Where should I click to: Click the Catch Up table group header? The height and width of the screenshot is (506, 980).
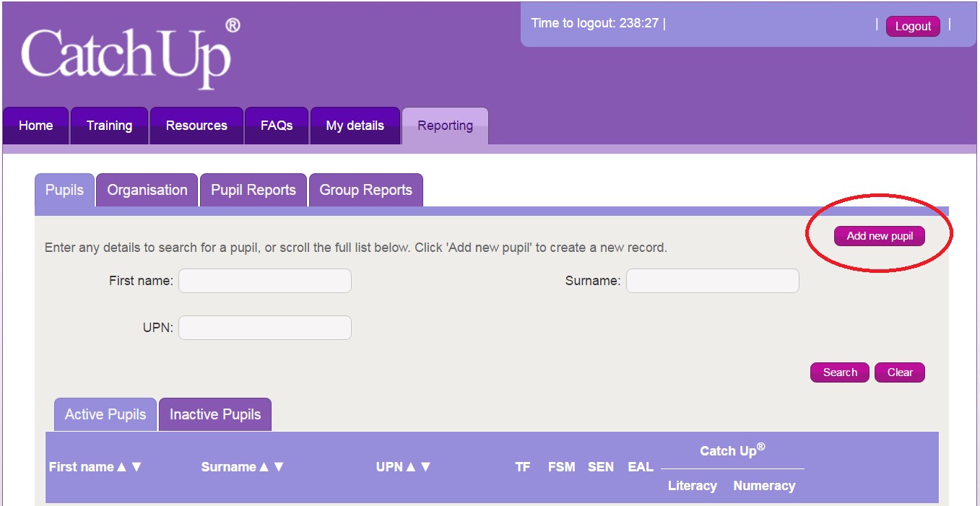[x=732, y=450]
